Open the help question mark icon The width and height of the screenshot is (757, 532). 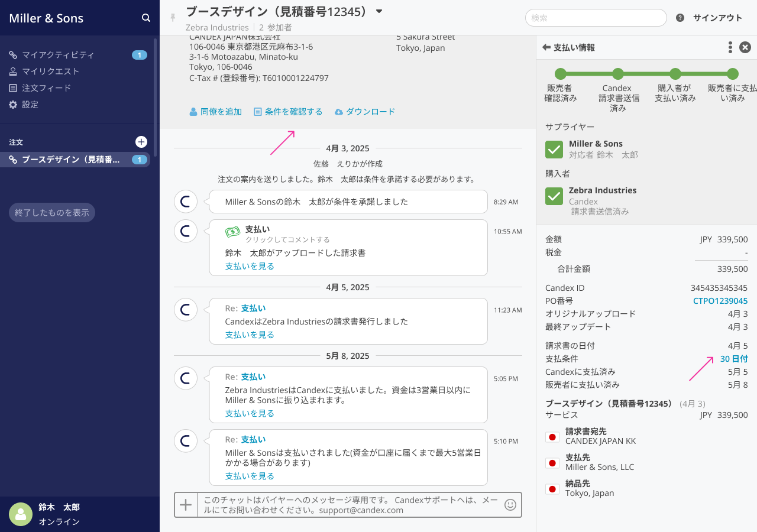pos(680,18)
